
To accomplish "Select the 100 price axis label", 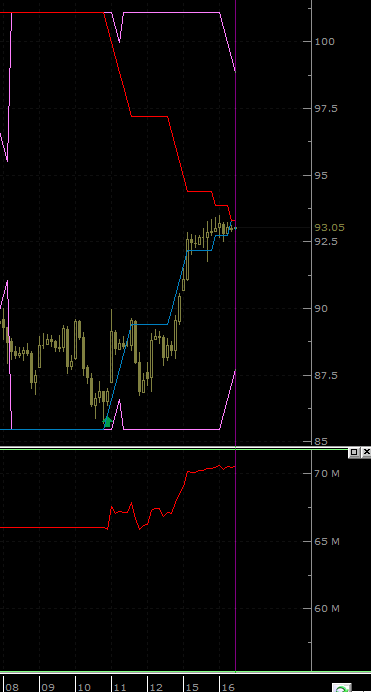I will 325,41.
